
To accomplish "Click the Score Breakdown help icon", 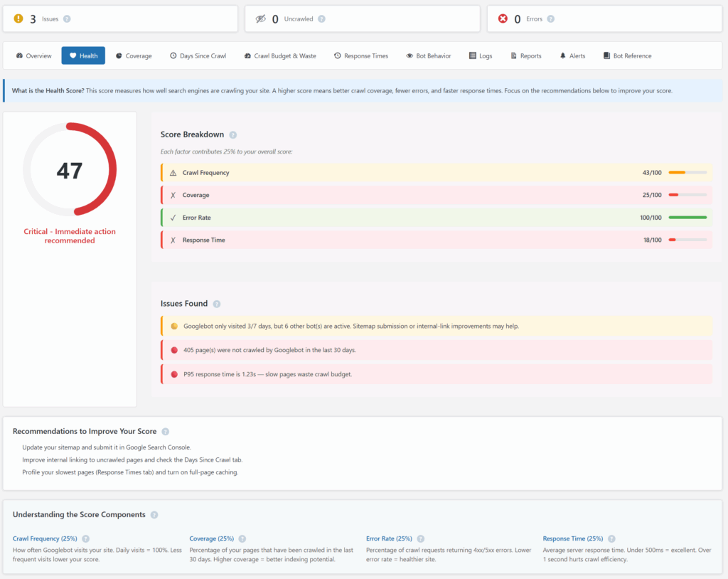I will (233, 134).
